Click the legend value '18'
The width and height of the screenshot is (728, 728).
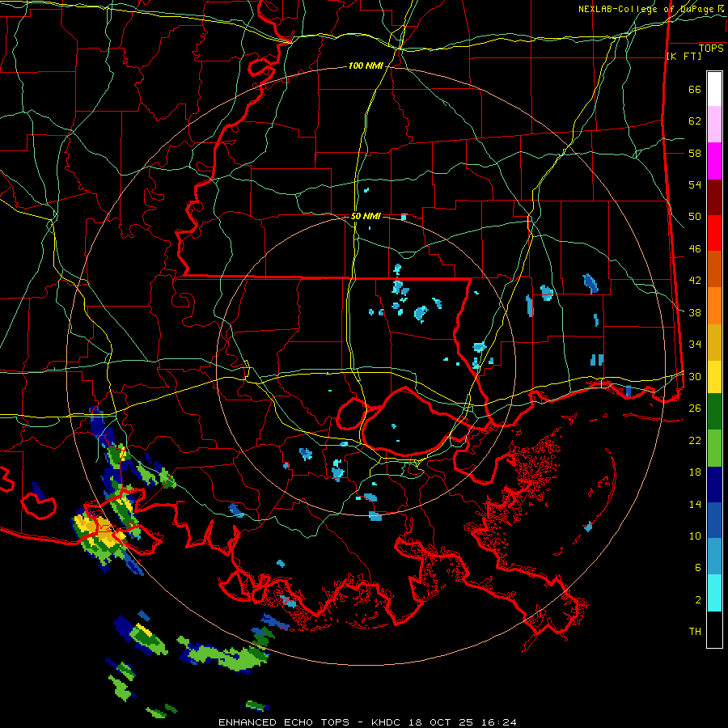(695, 472)
